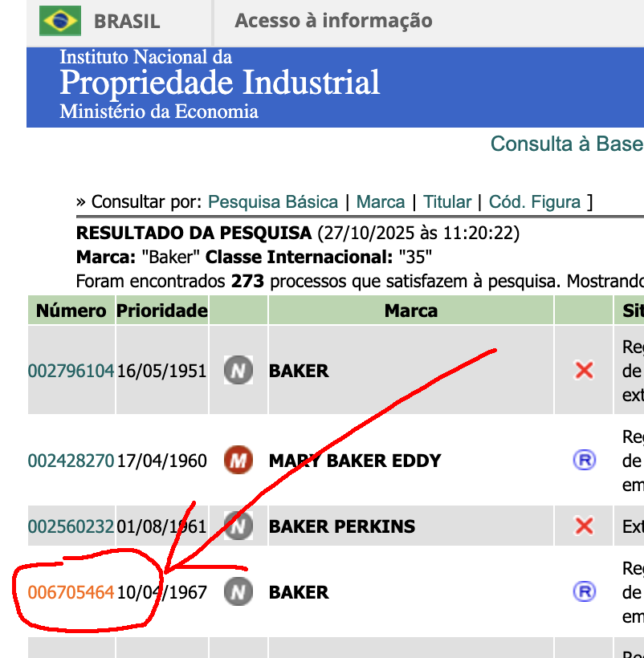The image size is (644, 658).
Task: Click the gray N icon for 006705464
Action: [238, 591]
